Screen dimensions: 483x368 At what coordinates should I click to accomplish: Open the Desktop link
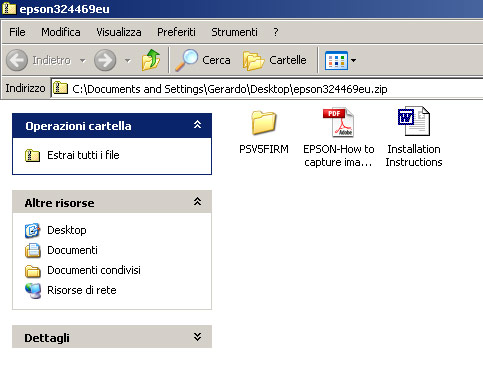click(67, 230)
